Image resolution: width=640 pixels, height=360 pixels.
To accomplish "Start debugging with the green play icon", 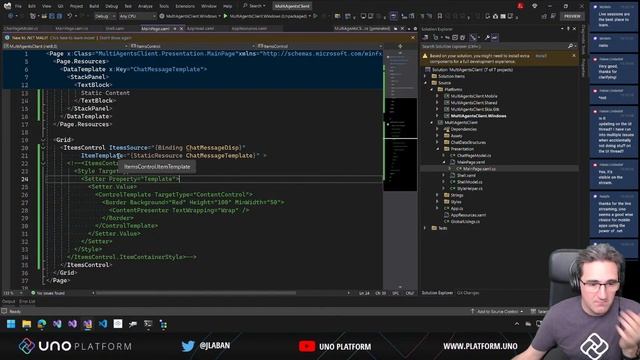I will [x=225, y=16].
